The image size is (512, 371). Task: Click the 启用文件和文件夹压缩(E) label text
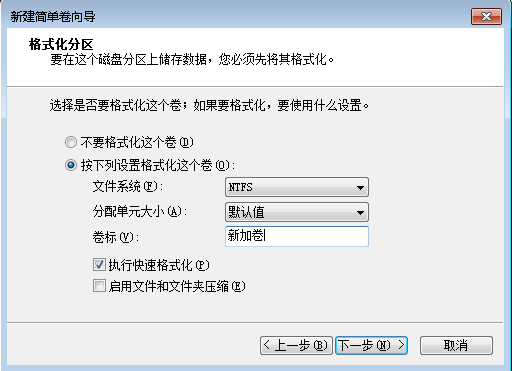(x=177, y=286)
